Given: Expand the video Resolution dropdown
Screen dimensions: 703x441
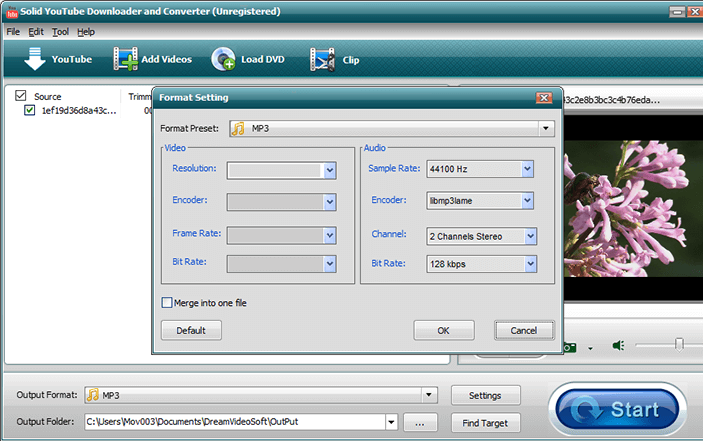Looking at the screenshot, I should point(330,170).
